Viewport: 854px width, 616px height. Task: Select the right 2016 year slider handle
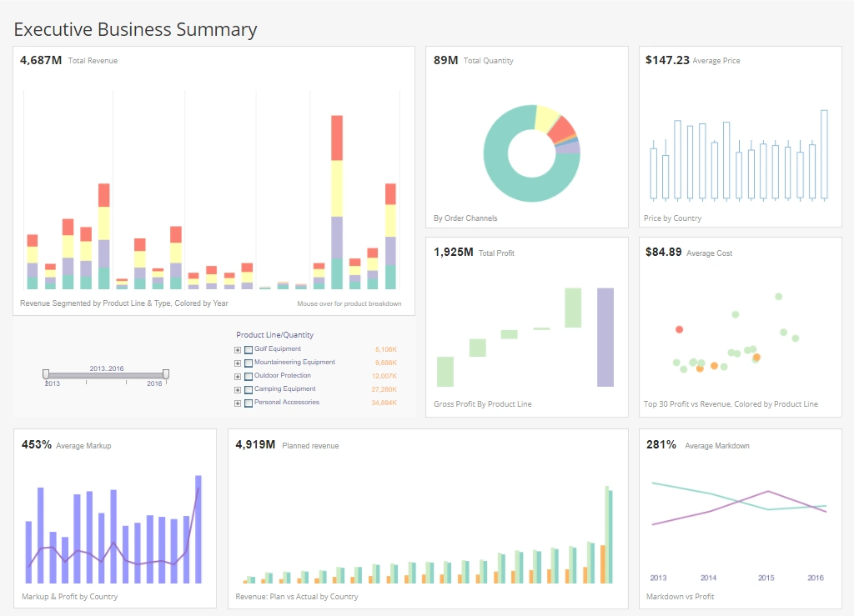pyautogui.click(x=167, y=374)
